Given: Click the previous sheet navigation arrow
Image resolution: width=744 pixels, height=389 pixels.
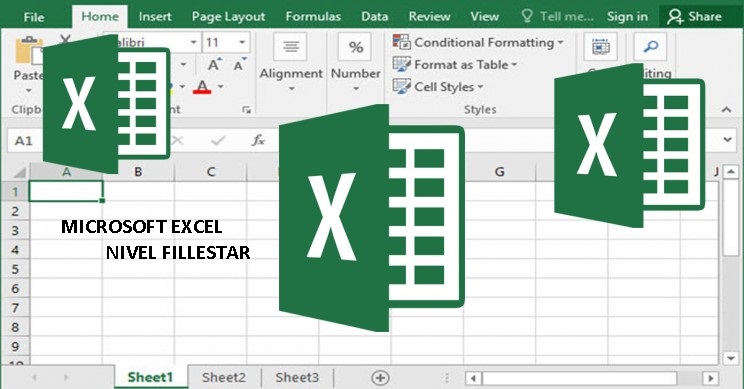Looking at the screenshot, I should (34, 378).
